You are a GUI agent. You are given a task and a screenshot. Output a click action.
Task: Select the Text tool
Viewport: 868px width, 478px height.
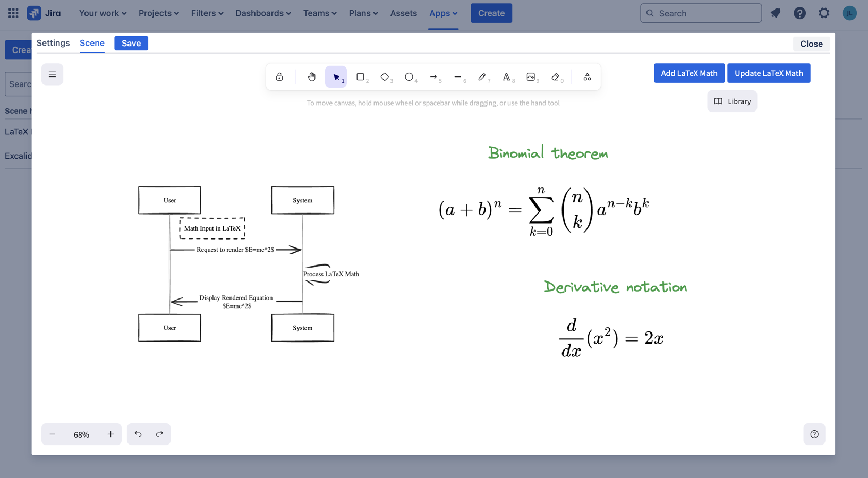507,77
